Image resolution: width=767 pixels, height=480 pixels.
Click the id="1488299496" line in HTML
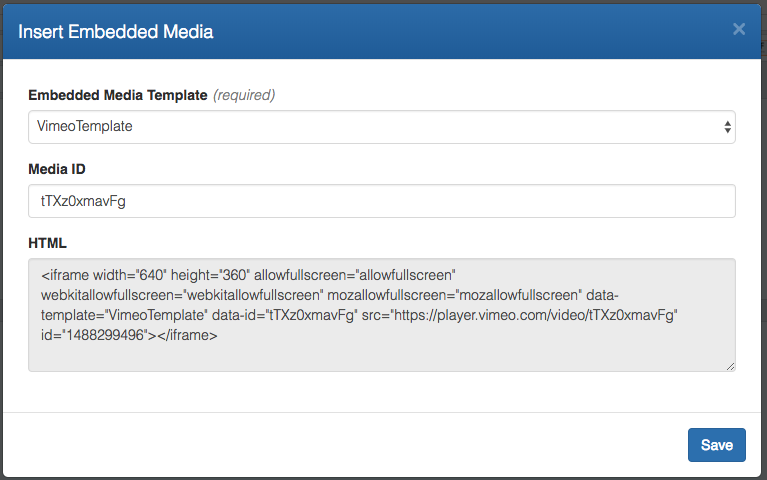[x=95, y=337]
